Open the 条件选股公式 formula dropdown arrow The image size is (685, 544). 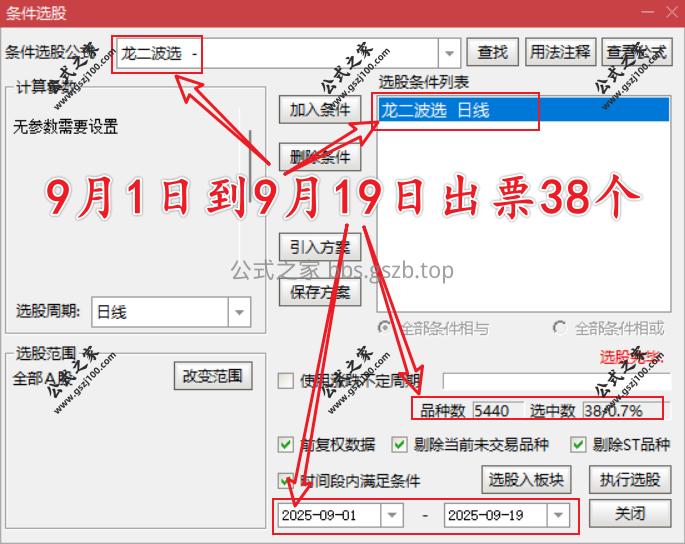click(x=449, y=53)
